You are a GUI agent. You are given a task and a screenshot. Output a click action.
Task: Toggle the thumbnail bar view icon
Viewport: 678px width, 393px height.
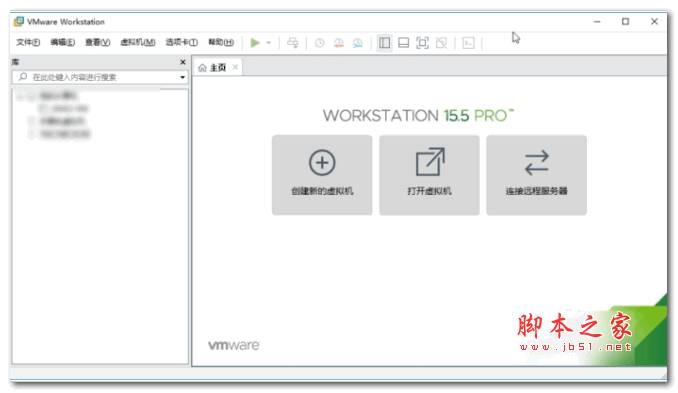[x=403, y=43]
